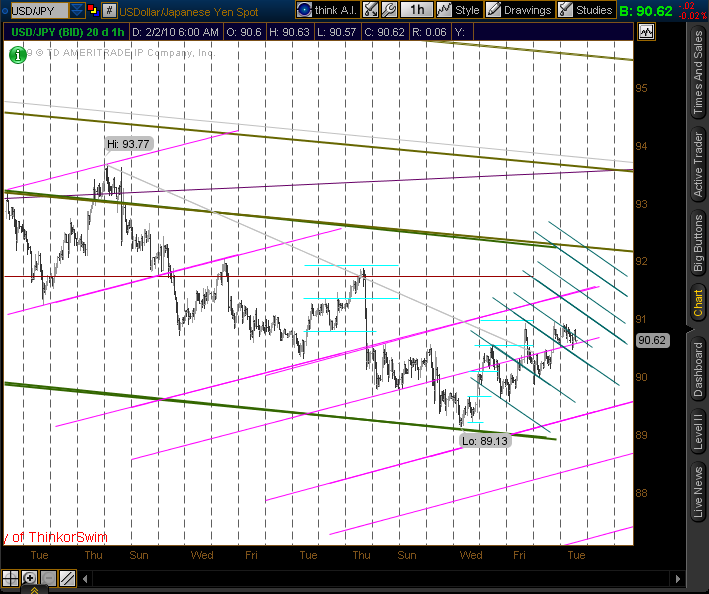
Task: Click the chart mode icon at top right of chart
Action: tap(646, 32)
